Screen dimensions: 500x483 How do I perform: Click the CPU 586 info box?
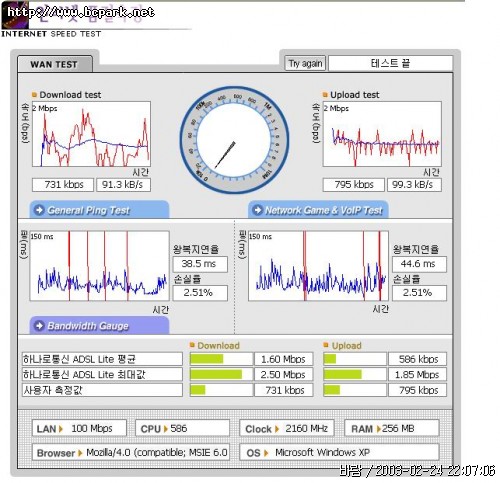(182, 428)
